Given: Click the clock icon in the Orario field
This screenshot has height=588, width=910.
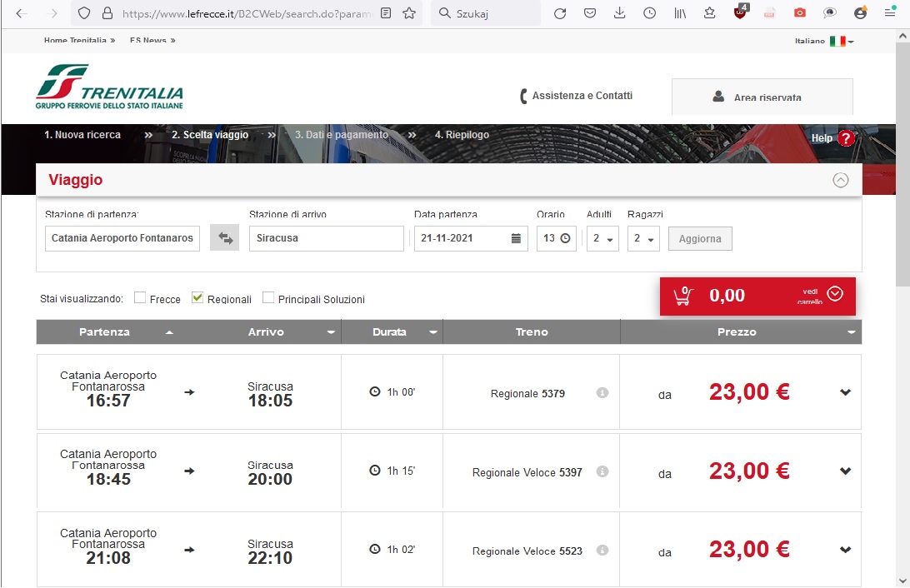Looking at the screenshot, I should click(x=565, y=238).
